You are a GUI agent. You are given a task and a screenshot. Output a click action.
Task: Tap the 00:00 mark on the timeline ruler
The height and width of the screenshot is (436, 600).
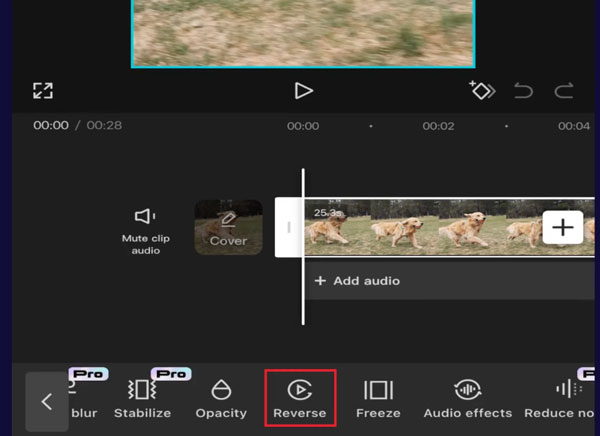[303, 126]
